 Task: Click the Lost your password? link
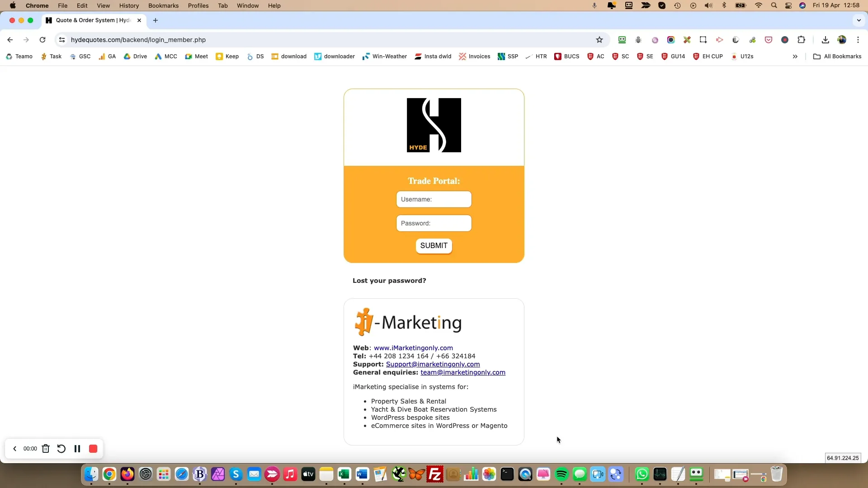click(x=389, y=281)
